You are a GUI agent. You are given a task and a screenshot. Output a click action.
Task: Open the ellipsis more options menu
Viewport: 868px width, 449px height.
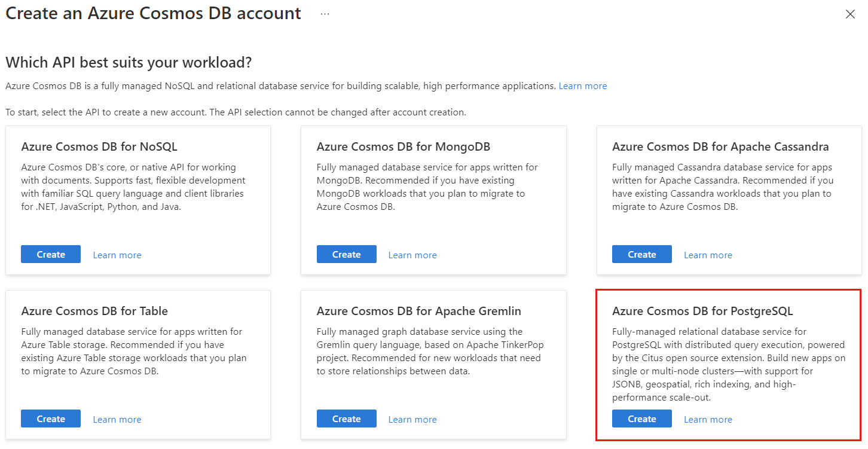(x=325, y=14)
